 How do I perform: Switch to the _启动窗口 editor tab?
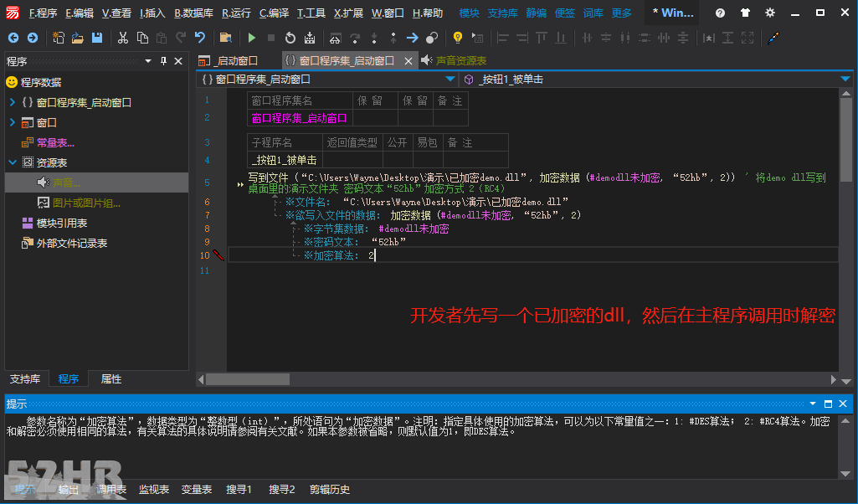pos(229,61)
